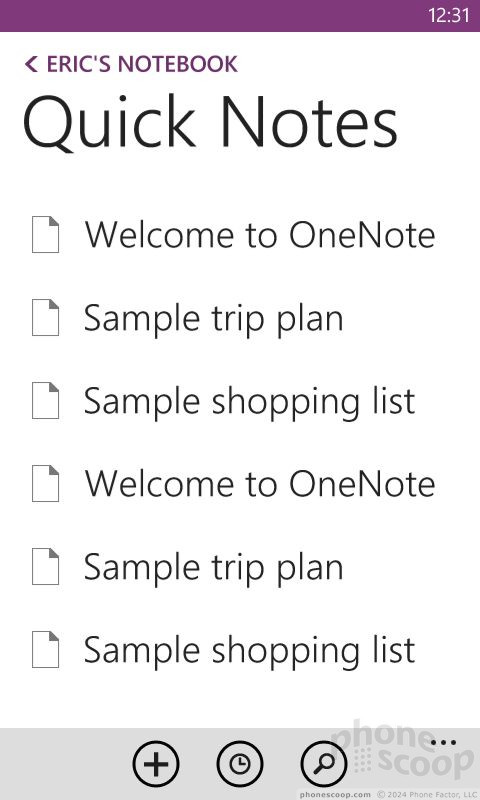Open the first Welcome to OneNote page
The image size is (480, 800).
[x=260, y=235]
